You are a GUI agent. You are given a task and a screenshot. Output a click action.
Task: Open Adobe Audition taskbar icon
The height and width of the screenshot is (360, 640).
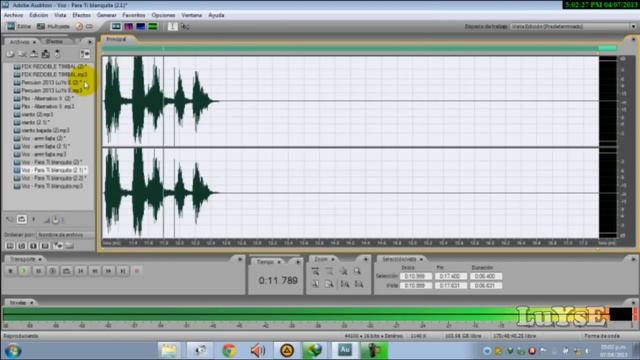[x=345, y=350]
